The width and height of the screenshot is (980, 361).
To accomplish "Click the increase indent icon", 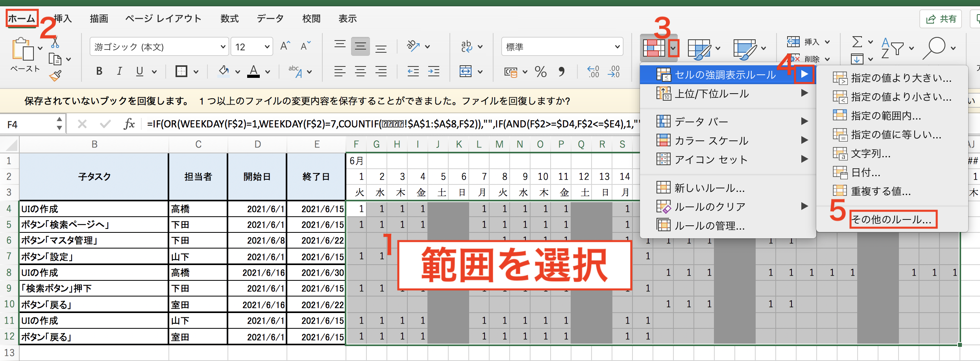I will pos(433,71).
